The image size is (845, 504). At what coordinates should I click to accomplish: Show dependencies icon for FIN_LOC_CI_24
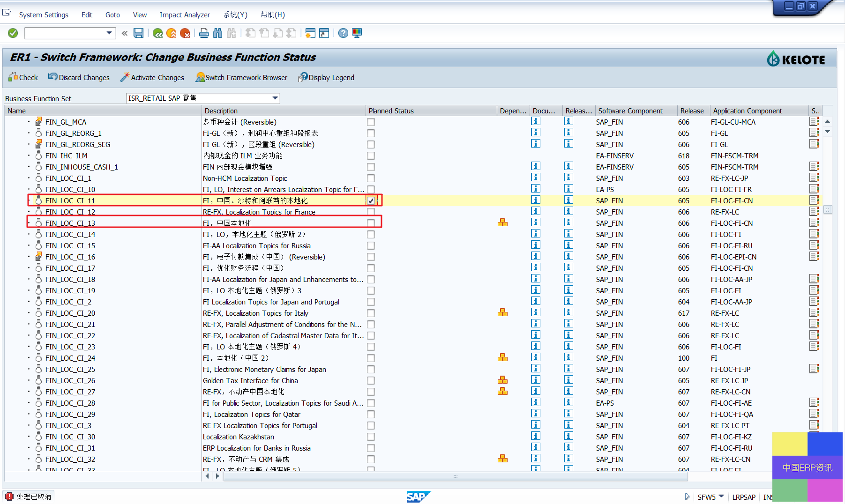(x=502, y=357)
